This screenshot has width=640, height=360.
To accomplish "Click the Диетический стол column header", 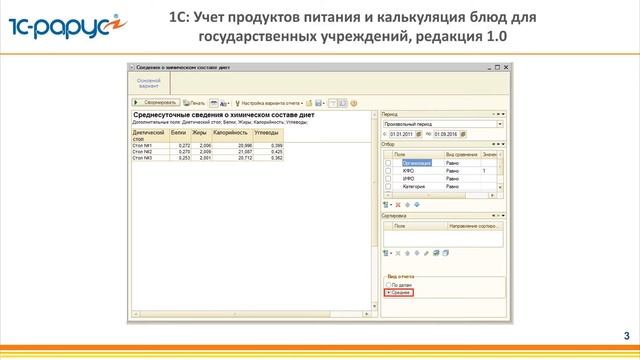I will click(150, 136).
